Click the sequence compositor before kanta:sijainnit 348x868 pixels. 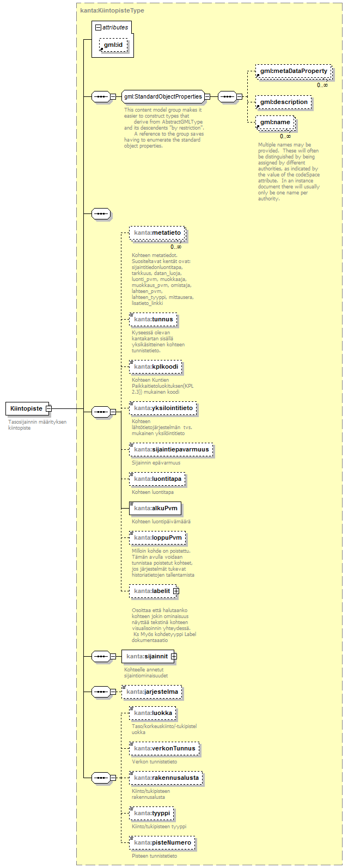100,657
